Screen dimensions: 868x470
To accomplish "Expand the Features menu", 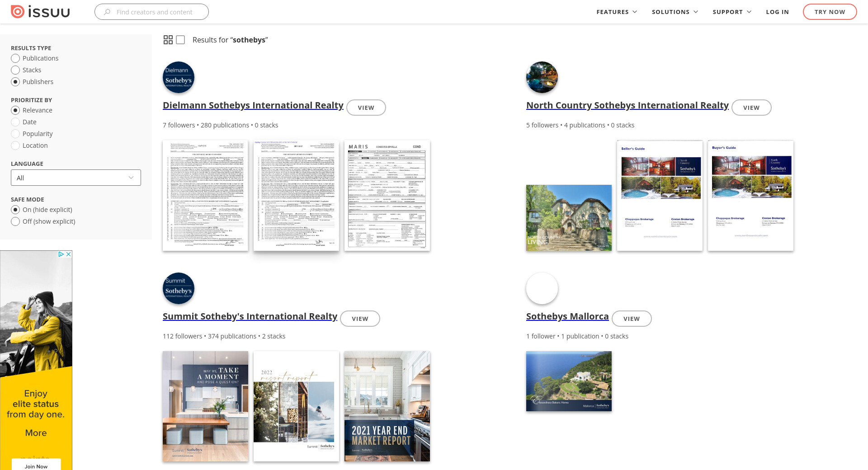I will [x=616, y=12].
